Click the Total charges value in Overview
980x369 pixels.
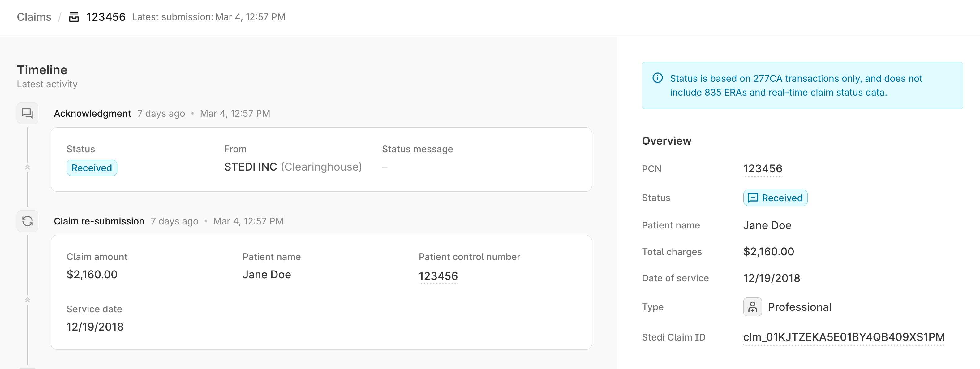click(768, 252)
